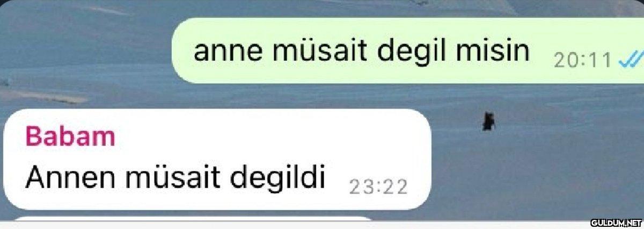This screenshot has height=229, width=644.
Task: Tap wallpaper area left of the green bubble
Action: [x=86, y=54]
